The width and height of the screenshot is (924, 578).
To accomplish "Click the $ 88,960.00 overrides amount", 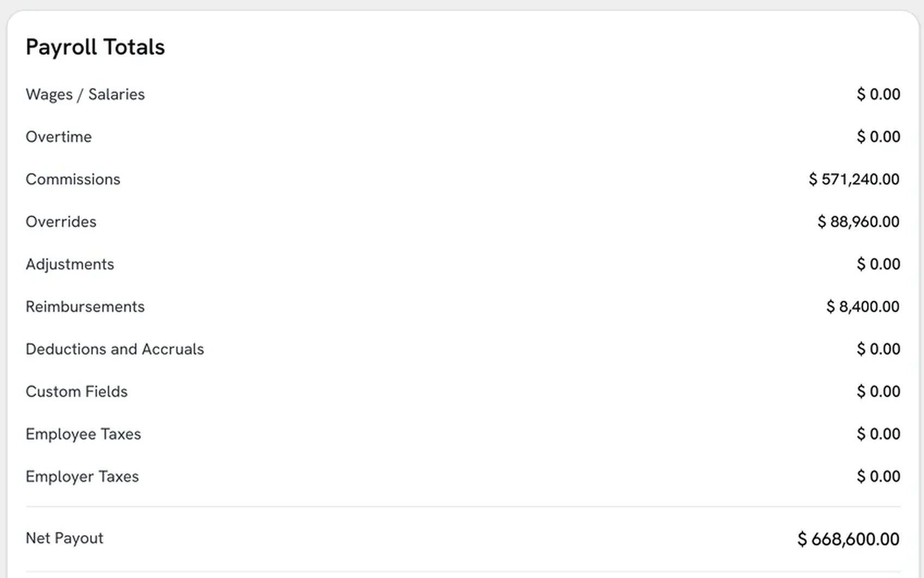I will tap(859, 222).
